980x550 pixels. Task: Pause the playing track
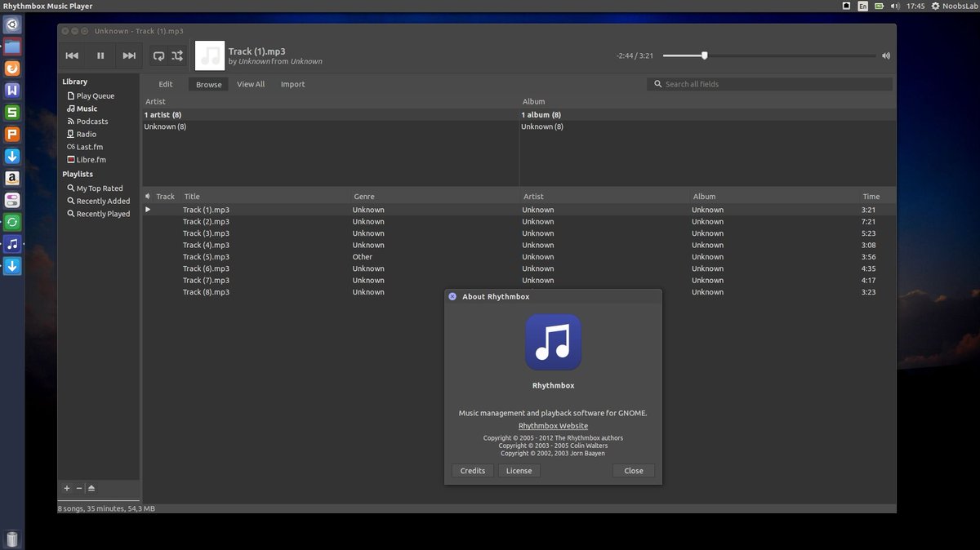pos(100,55)
